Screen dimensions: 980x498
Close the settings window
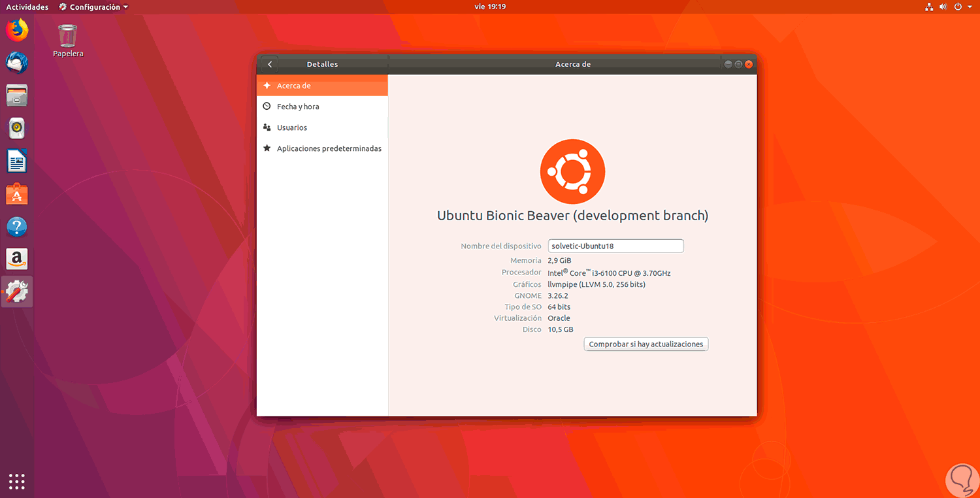(749, 64)
